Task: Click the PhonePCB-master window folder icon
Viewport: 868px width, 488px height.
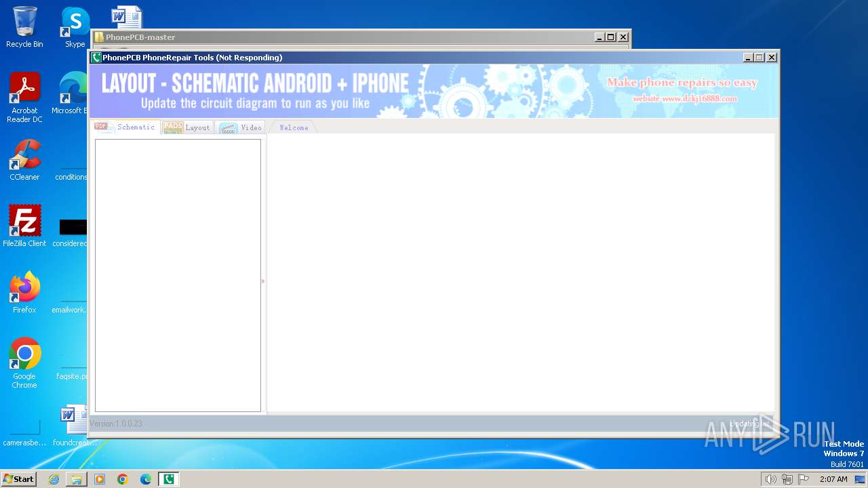Action: coord(99,37)
